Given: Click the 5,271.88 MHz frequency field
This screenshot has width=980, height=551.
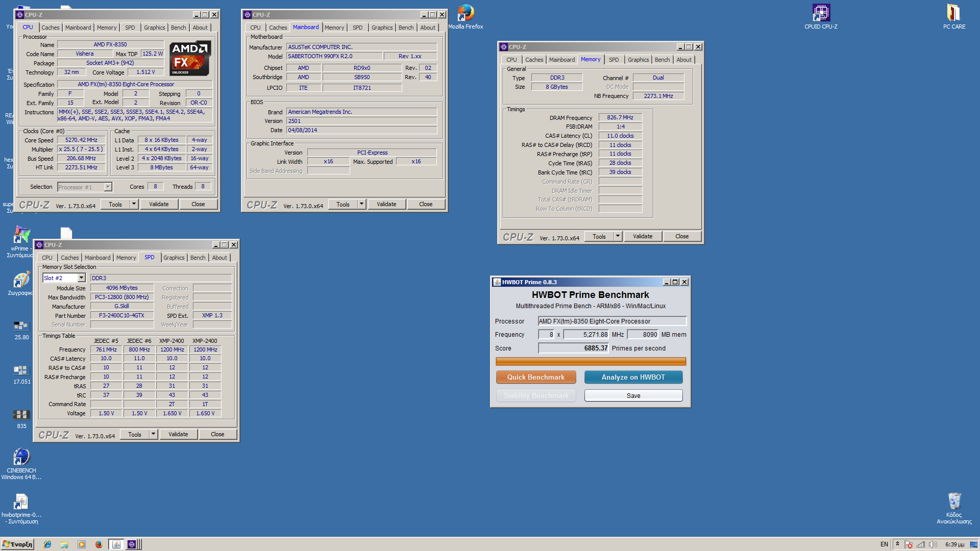Looking at the screenshot, I should coord(586,334).
